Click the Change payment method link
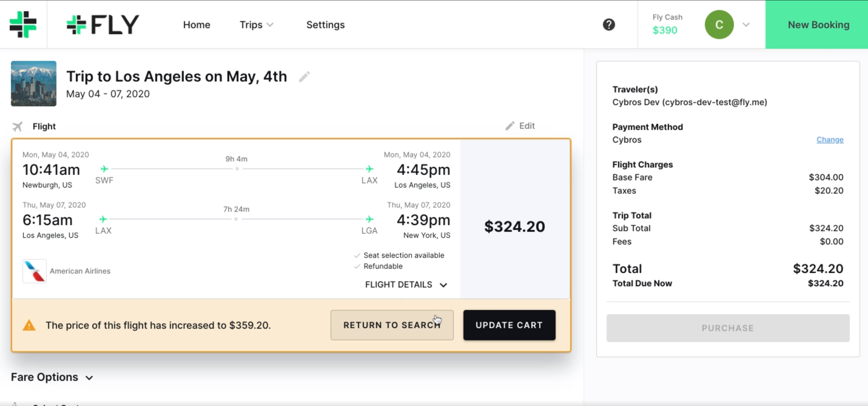 (x=829, y=140)
